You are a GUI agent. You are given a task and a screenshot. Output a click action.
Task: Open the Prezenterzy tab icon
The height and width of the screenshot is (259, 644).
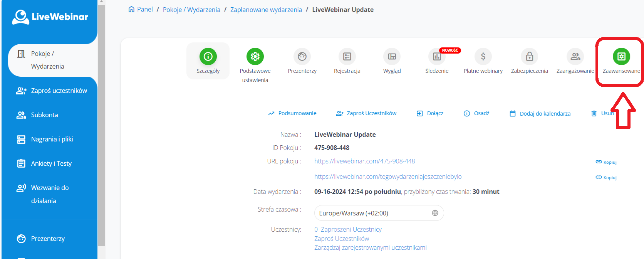(302, 57)
